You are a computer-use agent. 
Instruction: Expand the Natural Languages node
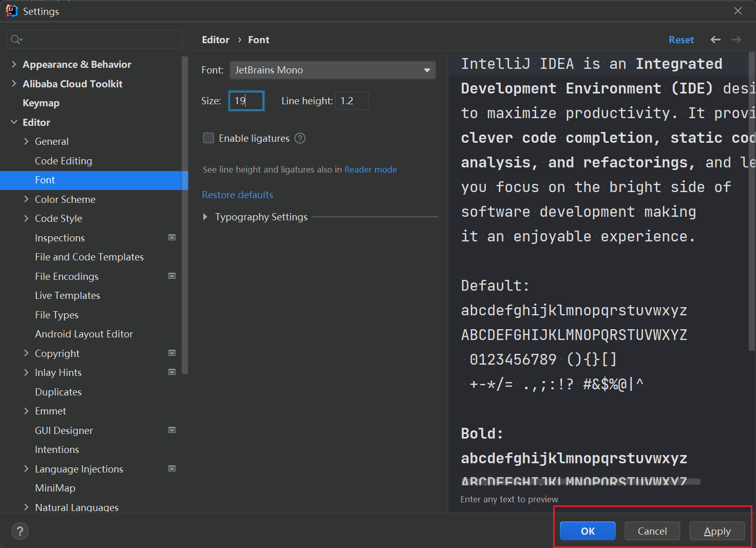tap(26, 507)
